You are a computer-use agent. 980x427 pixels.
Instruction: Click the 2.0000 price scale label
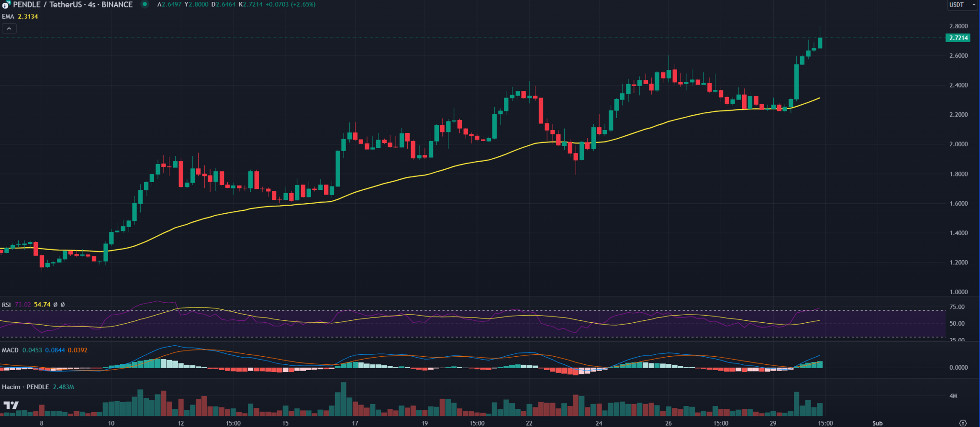click(958, 144)
